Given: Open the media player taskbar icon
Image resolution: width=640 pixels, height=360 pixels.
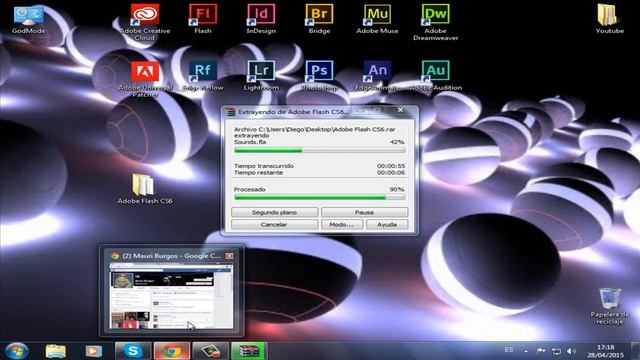Looking at the screenshot, I should click(x=93, y=351).
